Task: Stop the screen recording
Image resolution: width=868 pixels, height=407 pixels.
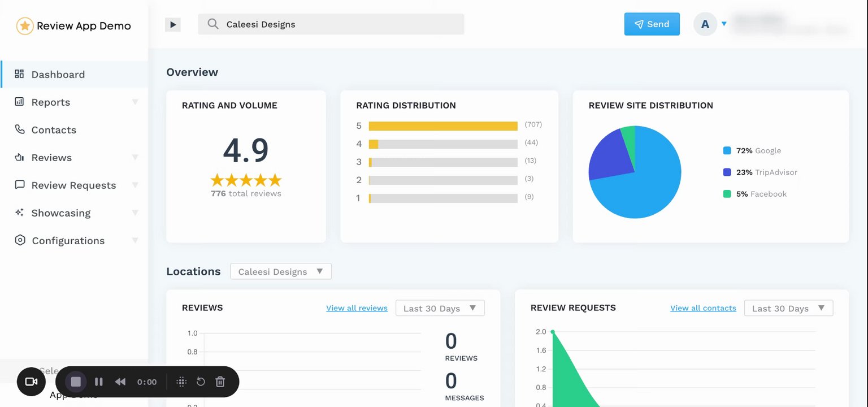Action: 76,382
